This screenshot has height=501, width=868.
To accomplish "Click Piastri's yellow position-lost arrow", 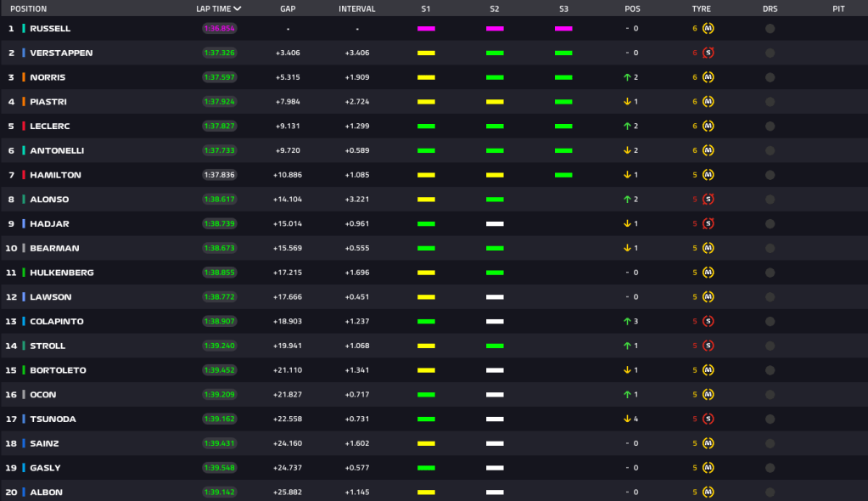I will [627, 101].
